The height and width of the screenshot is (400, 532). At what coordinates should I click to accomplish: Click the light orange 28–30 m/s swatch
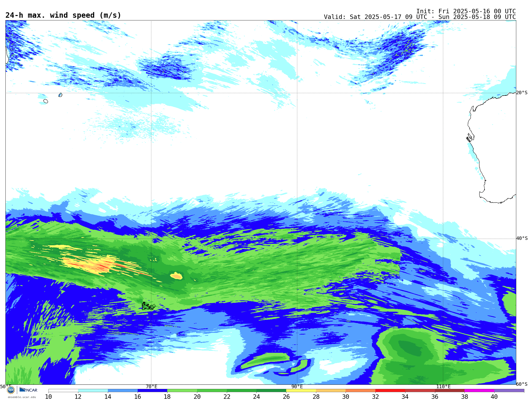331,390
